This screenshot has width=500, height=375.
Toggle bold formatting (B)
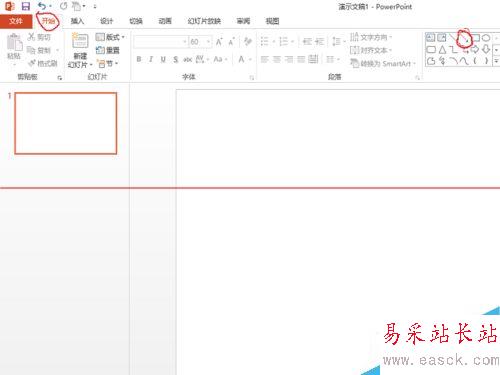pos(139,59)
